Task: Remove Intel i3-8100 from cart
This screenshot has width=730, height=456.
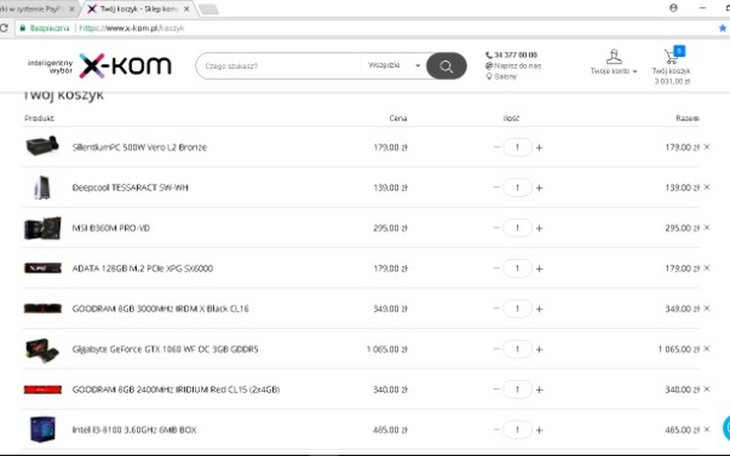Action: 707,429
